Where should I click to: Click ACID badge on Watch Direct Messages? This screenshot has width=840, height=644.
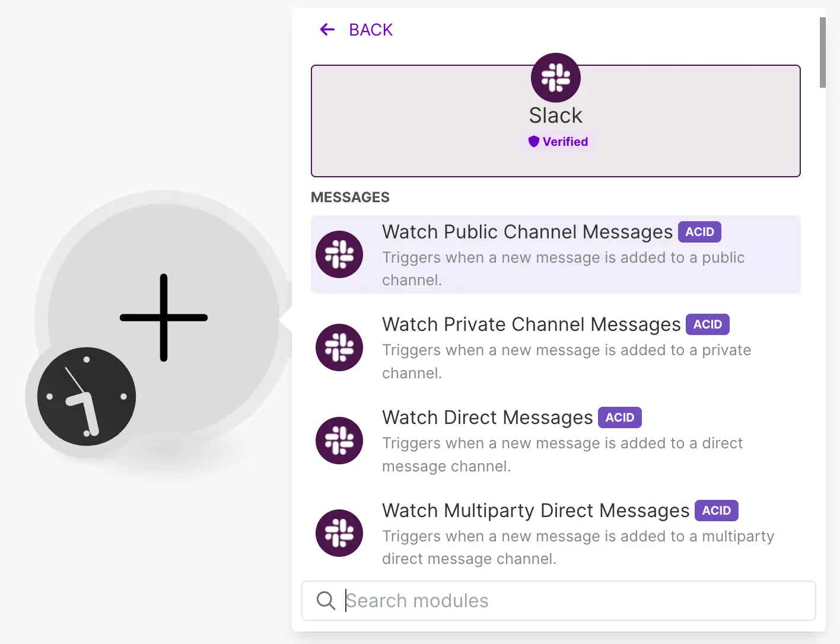(620, 417)
